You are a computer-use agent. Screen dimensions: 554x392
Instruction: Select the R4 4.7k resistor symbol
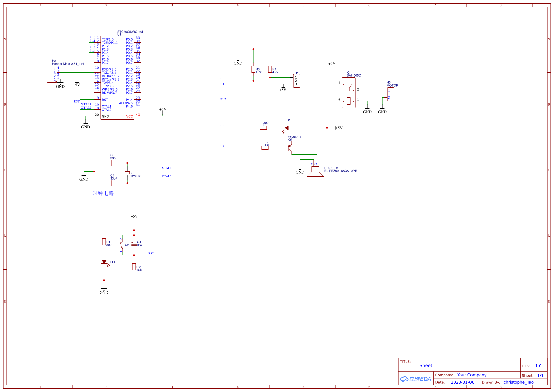point(270,69)
